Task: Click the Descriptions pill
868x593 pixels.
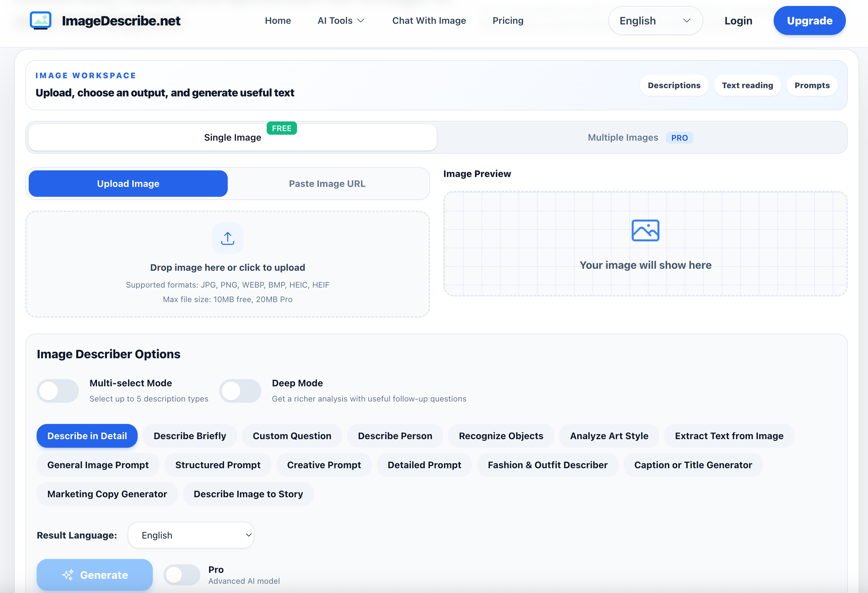Action: pos(674,85)
